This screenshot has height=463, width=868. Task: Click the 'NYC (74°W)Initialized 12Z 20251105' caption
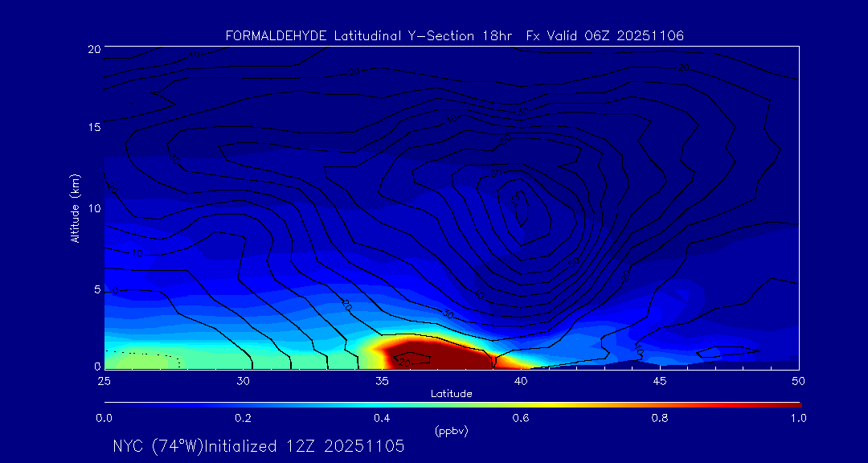click(x=259, y=446)
